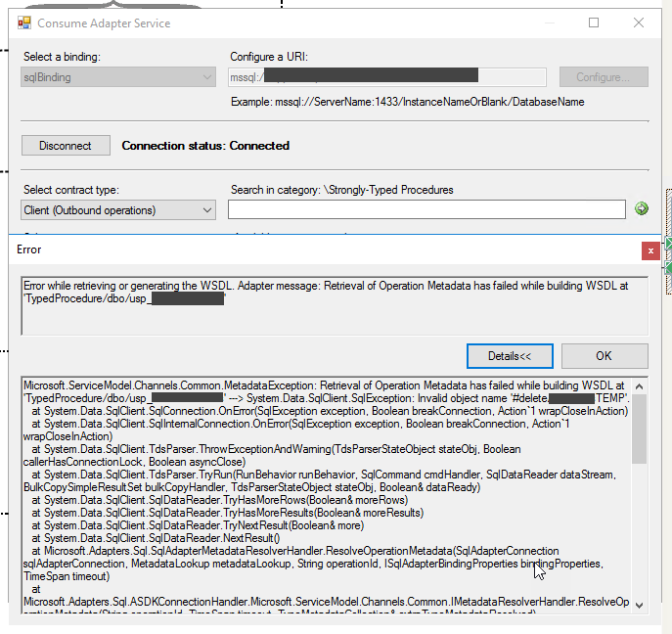Click the error details scrollbar up arrow
Viewport: 672px width, 634px height.
[x=639, y=386]
